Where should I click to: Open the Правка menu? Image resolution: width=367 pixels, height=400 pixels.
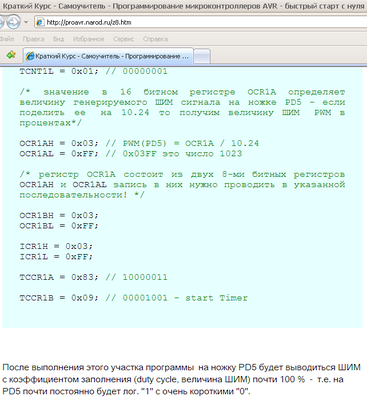tap(33, 39)
